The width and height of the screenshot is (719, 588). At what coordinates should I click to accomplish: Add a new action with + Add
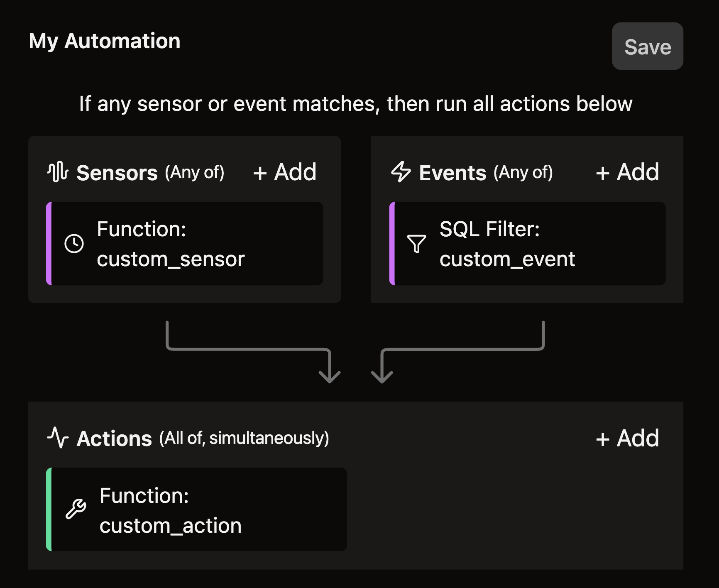[627, 439]
